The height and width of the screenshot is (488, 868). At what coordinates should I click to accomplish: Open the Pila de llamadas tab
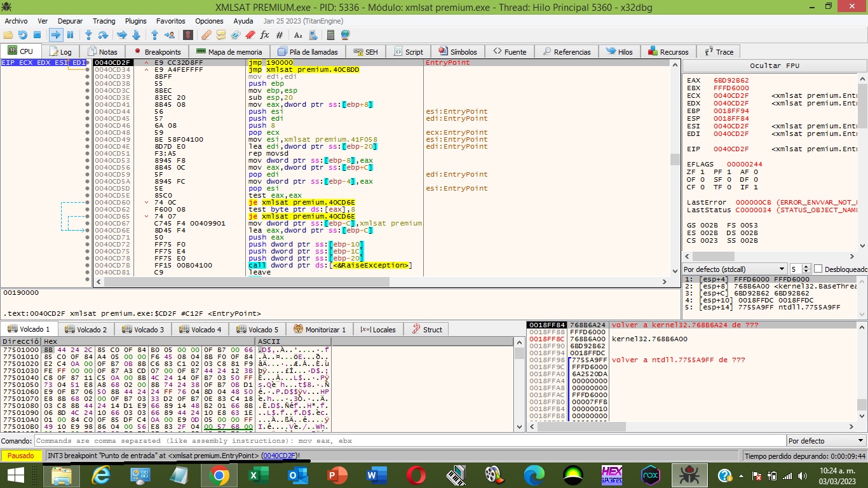point(308,51)
